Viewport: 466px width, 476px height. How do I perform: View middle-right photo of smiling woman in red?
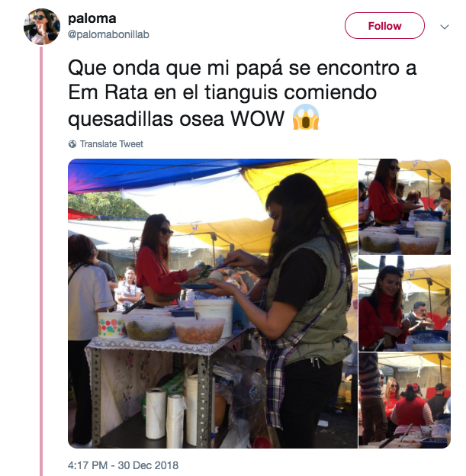(404, 304)
